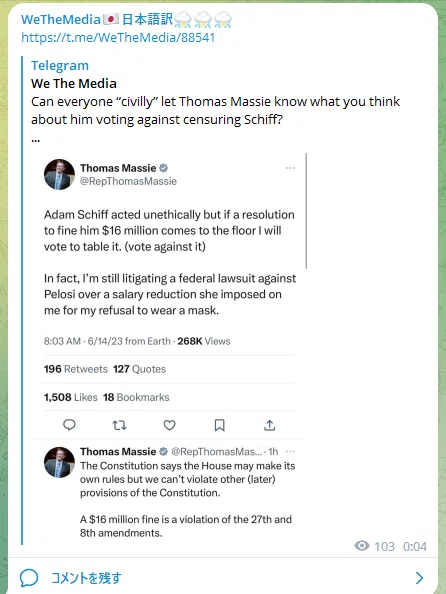Open the three-dot menu on the main tweet
This screenshot has height=594, width=446.
[290, 168]
